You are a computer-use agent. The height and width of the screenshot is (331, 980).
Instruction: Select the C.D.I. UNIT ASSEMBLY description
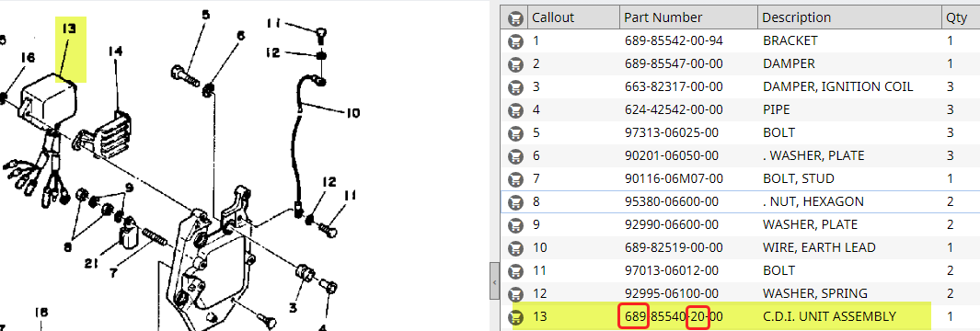click(x=829, y=316)
